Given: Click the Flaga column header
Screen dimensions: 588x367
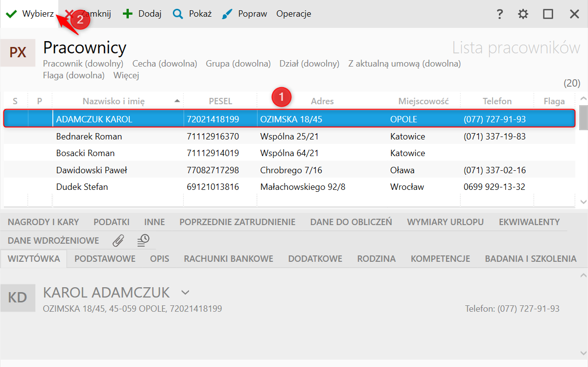Looking at the screenshot, I should pos(554,101).
